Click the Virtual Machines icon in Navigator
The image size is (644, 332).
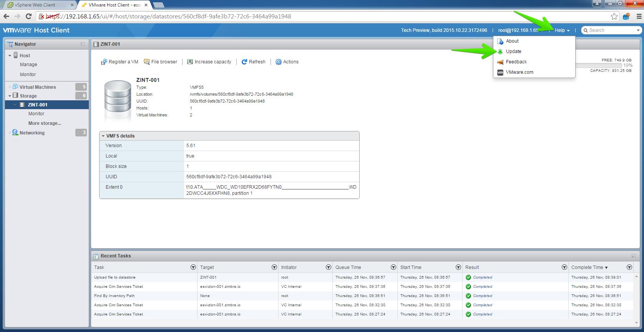click(x=15, y=87)
